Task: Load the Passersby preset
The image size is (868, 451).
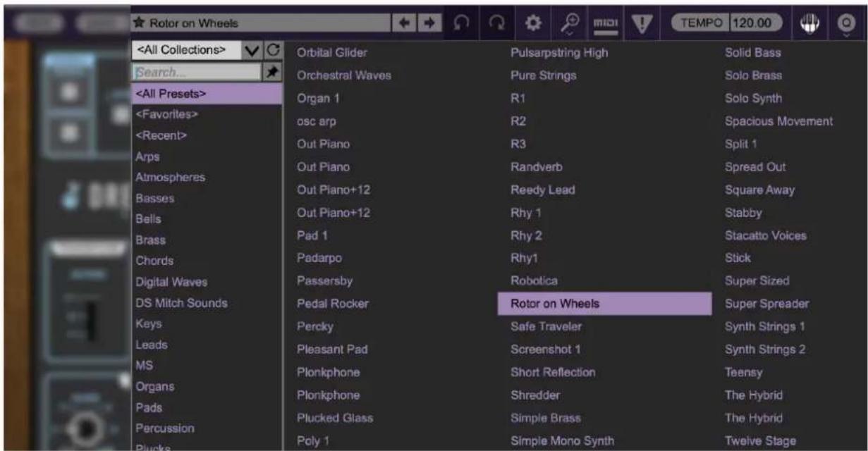Action: (325, 281)
